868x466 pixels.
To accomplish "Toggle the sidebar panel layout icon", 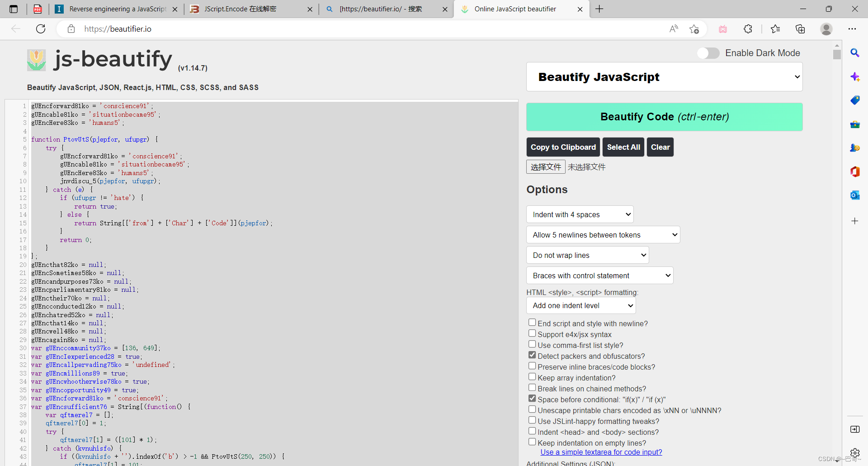I will click(x=855, y=429).
